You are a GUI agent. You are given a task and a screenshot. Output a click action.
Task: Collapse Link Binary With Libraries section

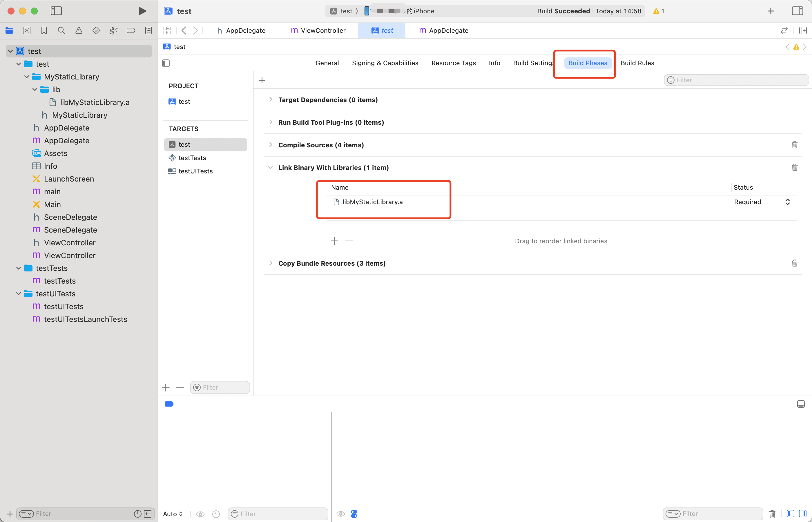(x=271, y=167)
